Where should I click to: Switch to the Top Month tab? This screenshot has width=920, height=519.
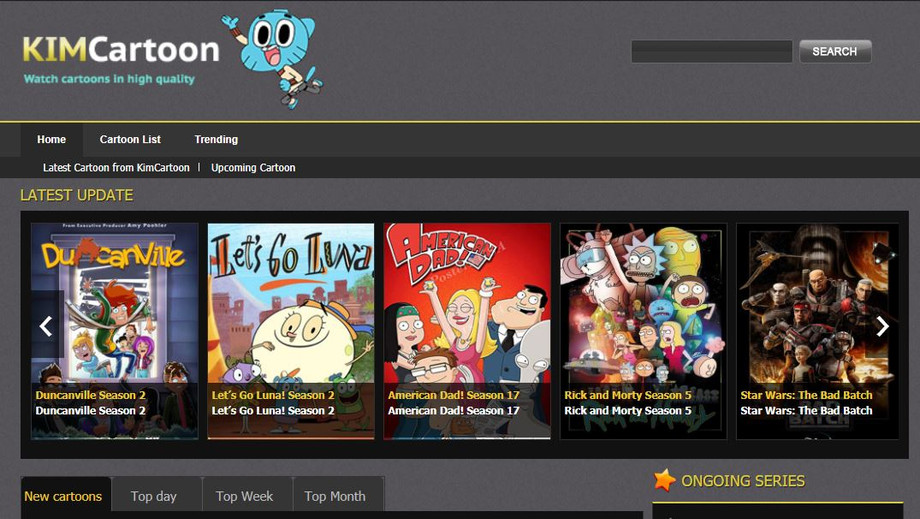[335, 496]
